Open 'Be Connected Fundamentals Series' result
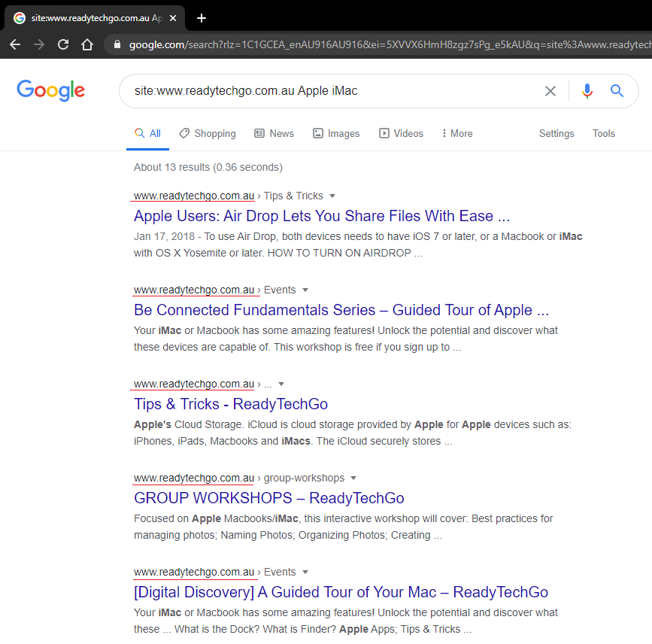The width and height of the screenshot is (652, 644). pos(341,310)
